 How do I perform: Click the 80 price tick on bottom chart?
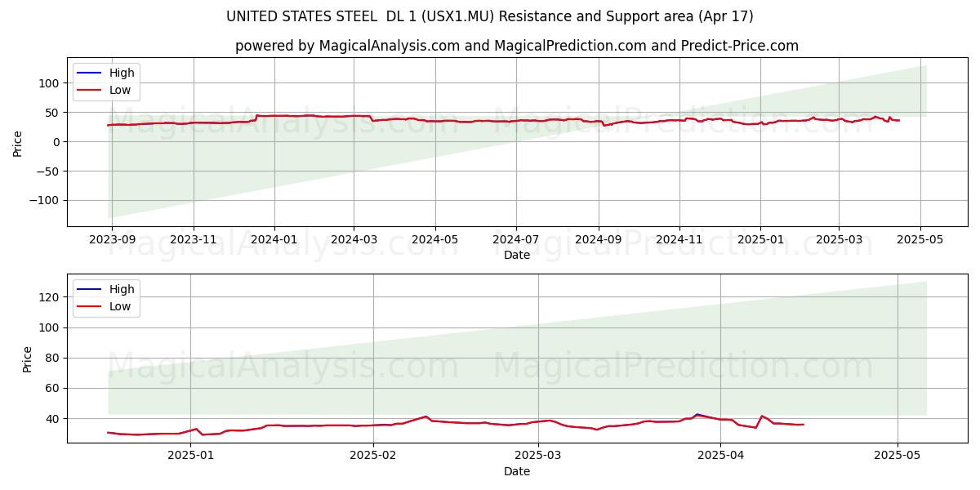(54, 358)
